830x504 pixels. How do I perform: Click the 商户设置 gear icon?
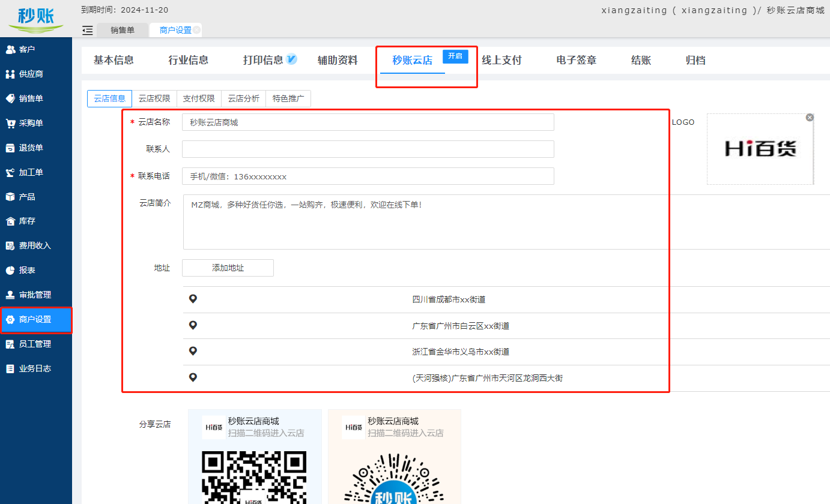[x=10, y=320]
